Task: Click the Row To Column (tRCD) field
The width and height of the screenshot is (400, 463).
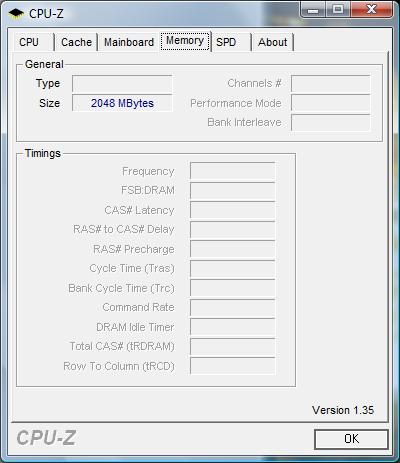Action: click(232, 366)
